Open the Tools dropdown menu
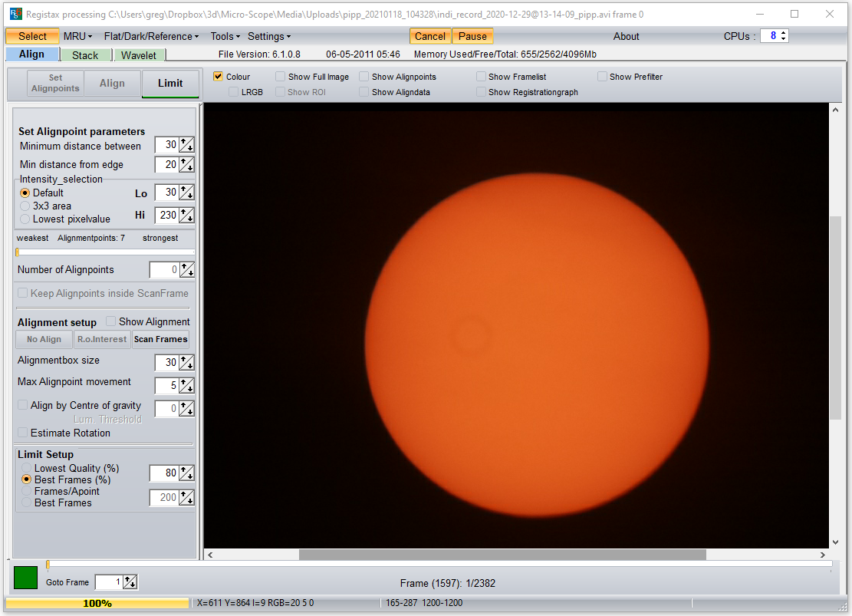The image size is (852, 616). [225, 36]
